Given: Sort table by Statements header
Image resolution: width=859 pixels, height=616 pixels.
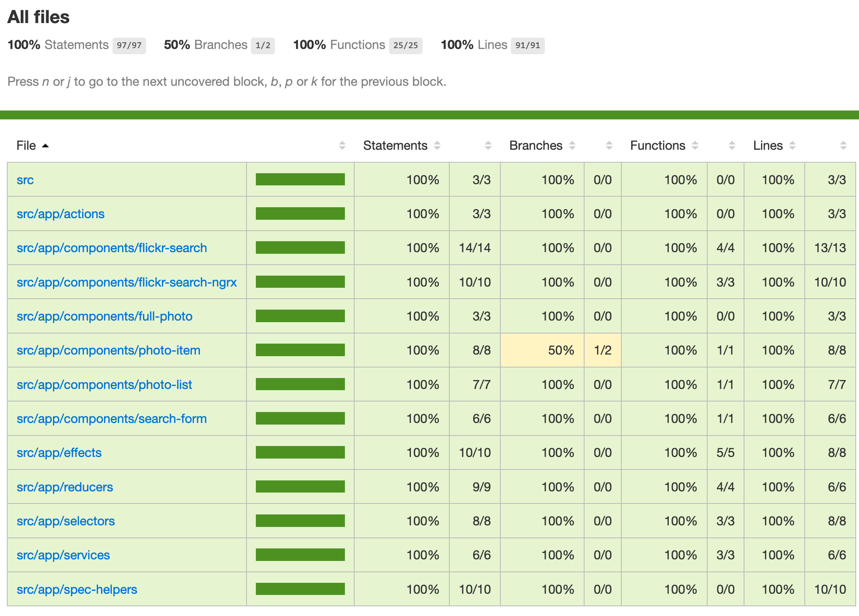Looking at the screenshot, I should click(x=395, y=146).
